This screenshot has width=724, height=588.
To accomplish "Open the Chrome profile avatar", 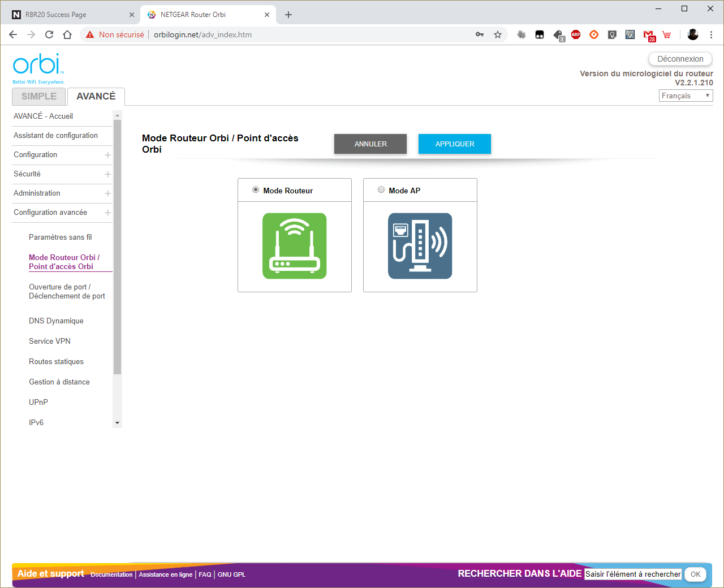I will [x=693, y=34].
